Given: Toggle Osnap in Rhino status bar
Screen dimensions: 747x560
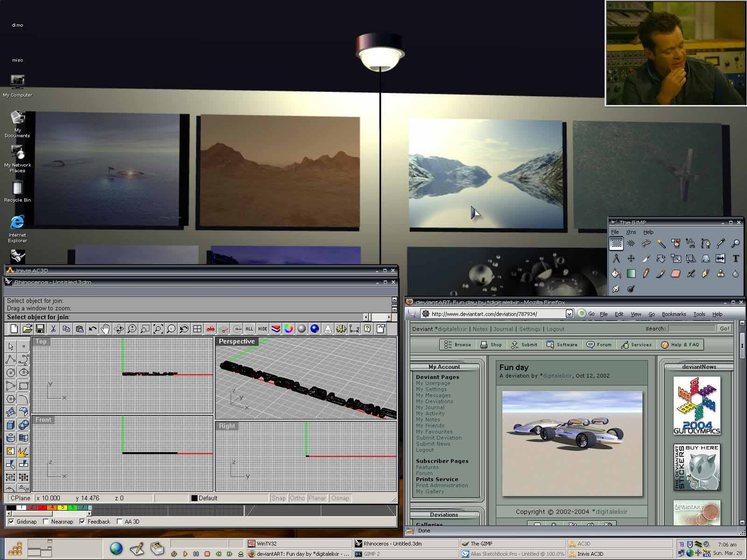Looking at the screenshot, I should coord(340,498).
